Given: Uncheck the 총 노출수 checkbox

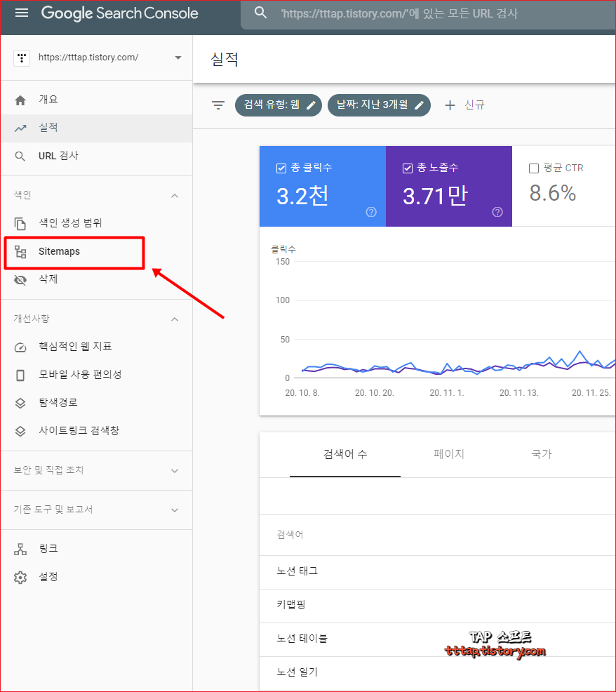Looking at the screenshot, I should (x=408, y=168).
